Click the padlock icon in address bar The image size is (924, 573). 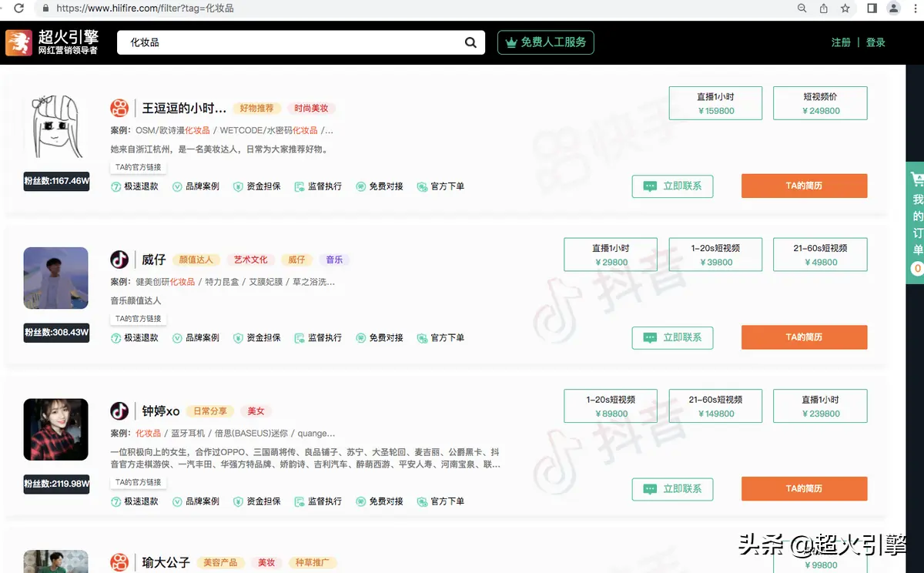point(45,8)
